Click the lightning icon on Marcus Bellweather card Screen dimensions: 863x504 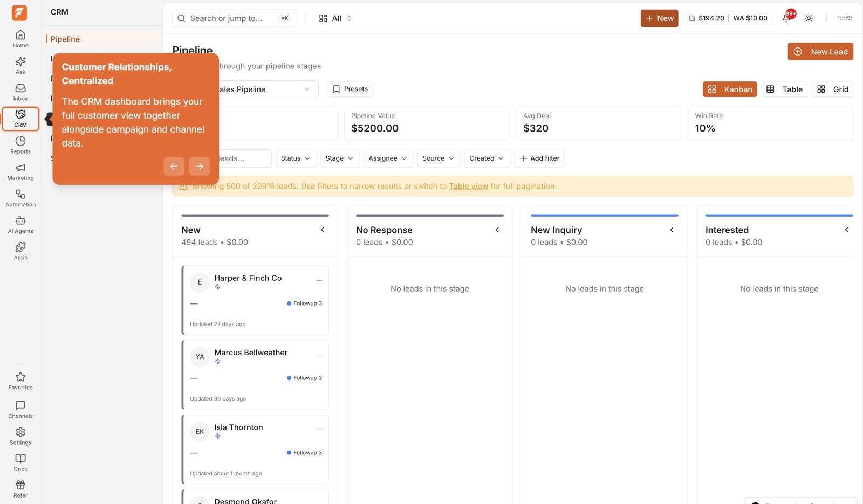pyautogui.click(x=218, y=362)
